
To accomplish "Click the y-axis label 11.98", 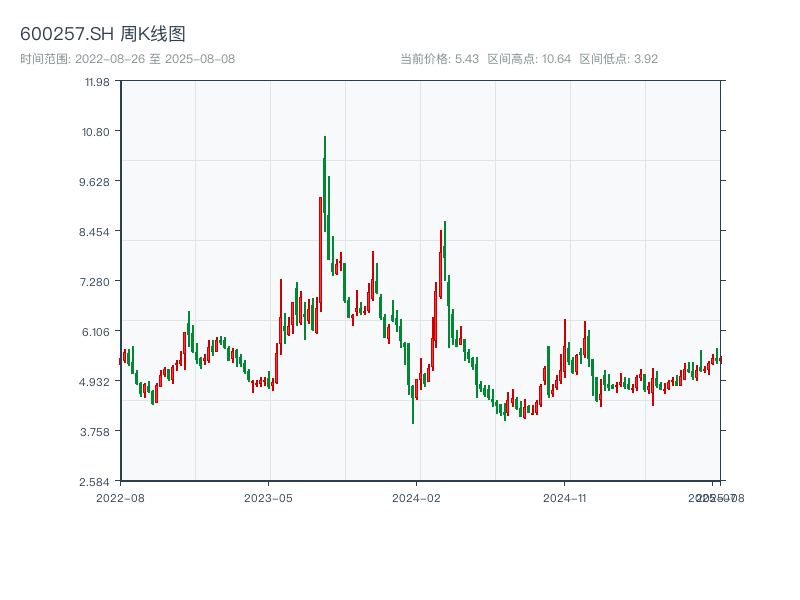I will click(x=97, y=82).
